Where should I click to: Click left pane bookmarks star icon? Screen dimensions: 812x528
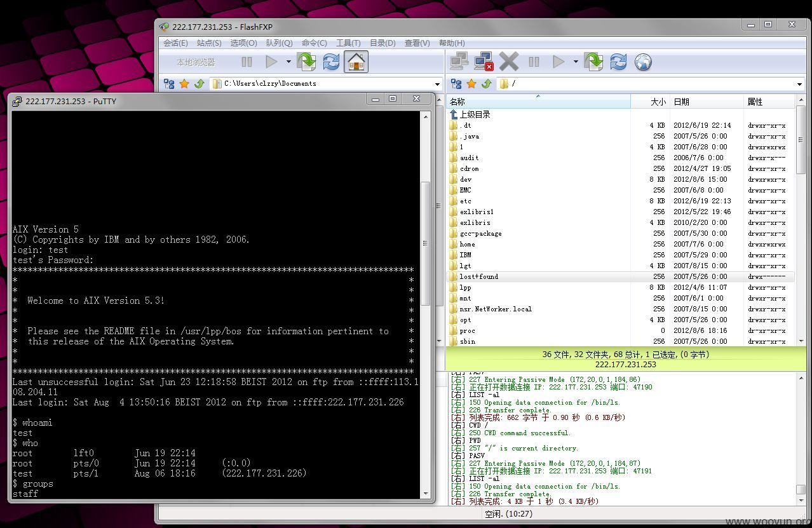pyautogui.click(x=184, y=84)
